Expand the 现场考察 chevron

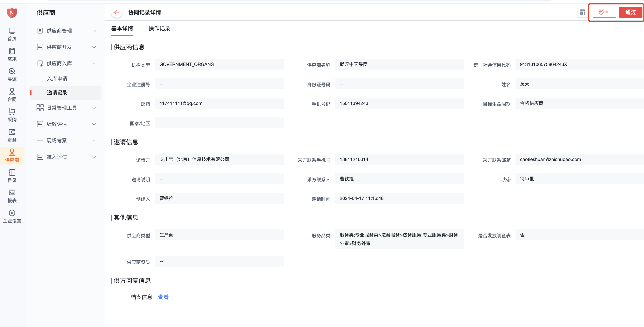(94, 140)
